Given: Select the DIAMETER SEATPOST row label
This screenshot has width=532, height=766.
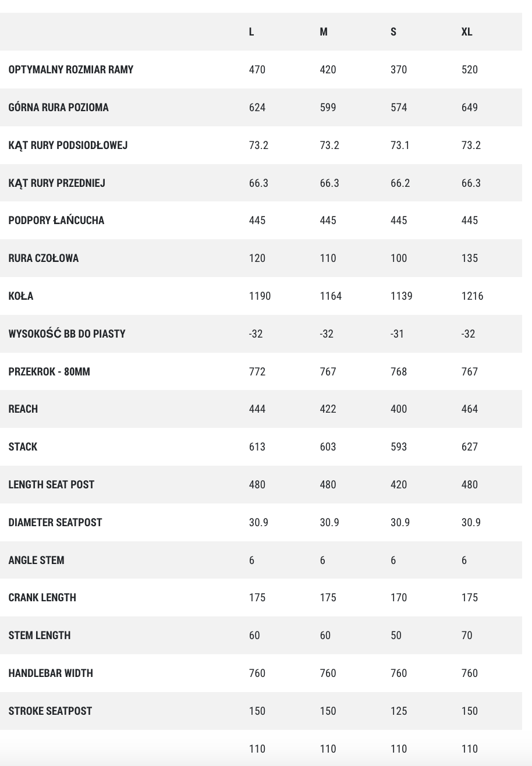Looking at the screenshot, I should click(x=55, y=523).
